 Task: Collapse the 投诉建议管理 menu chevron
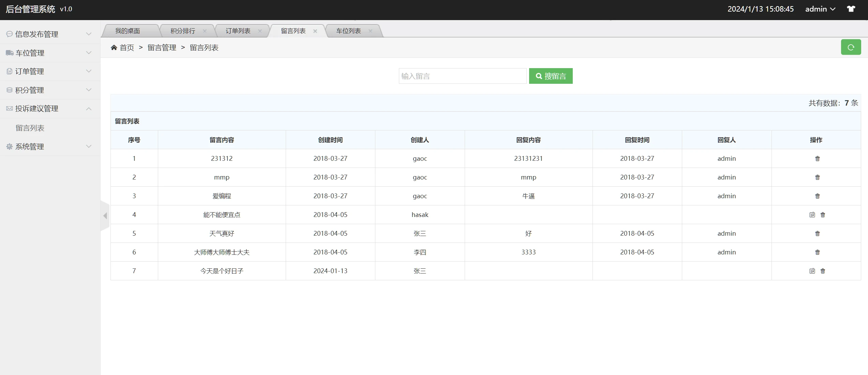coord(89,109)
